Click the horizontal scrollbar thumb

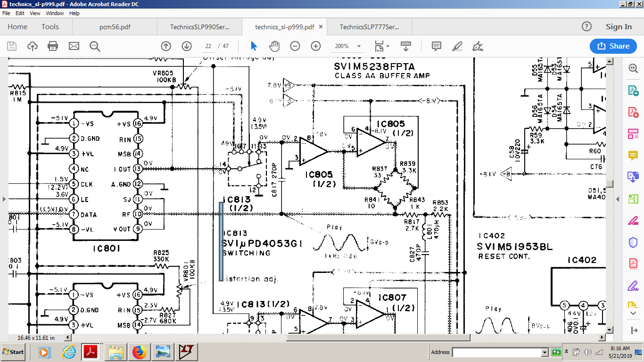pos(378,337)
